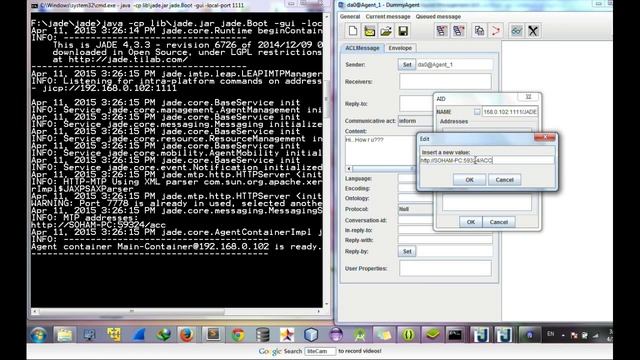The width and height of the screenshot is (640, 360).
Task: Open the Queued message menu
Action: pos(438,17)
